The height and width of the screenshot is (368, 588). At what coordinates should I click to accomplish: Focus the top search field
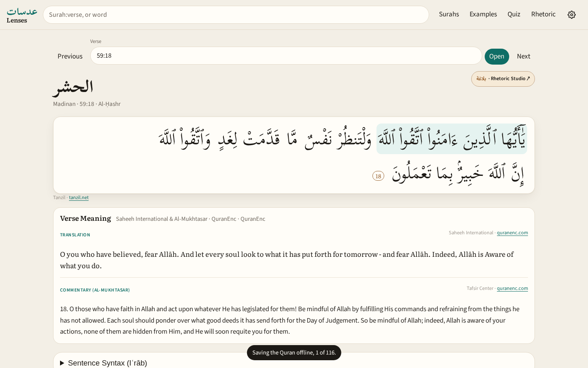[236, 15]
